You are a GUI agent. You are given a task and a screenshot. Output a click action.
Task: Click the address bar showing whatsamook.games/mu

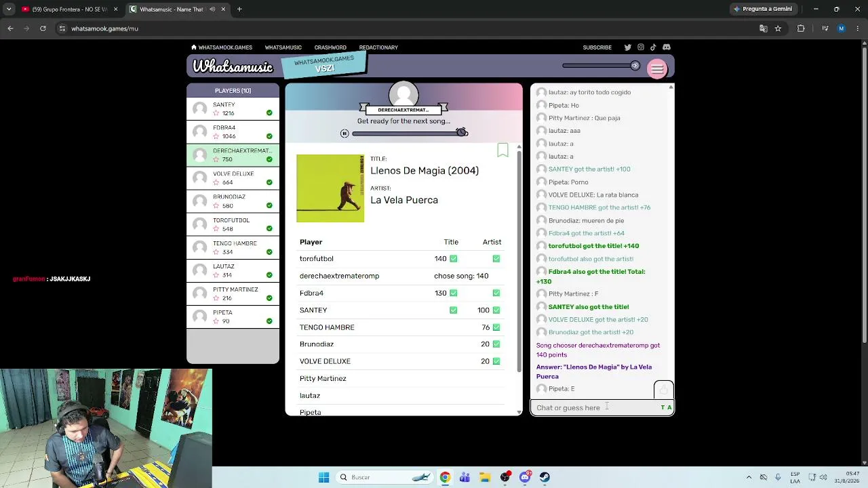(407, 28)
